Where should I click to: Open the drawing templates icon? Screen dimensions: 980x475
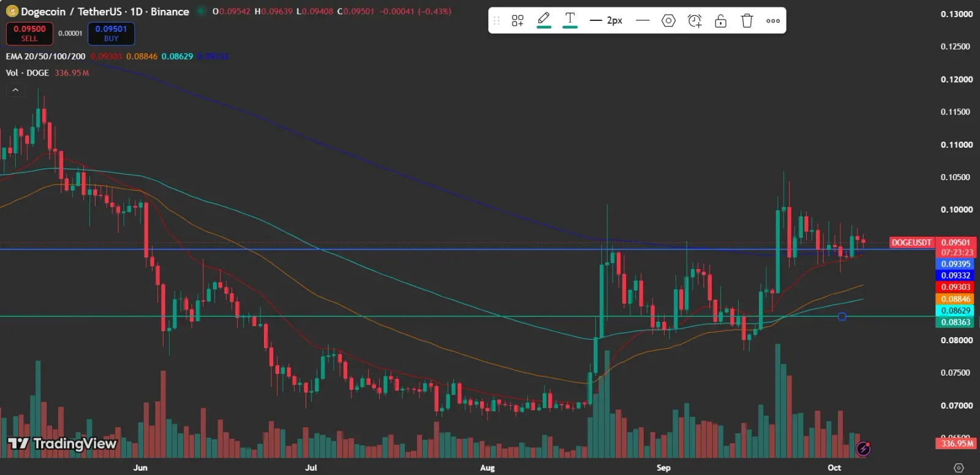pos(518,21)
